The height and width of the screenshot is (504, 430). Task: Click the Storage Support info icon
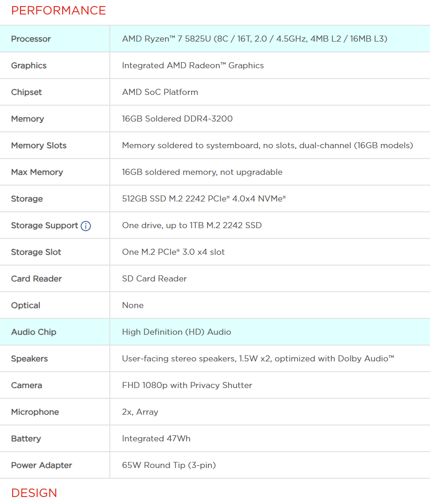[86, 226]
